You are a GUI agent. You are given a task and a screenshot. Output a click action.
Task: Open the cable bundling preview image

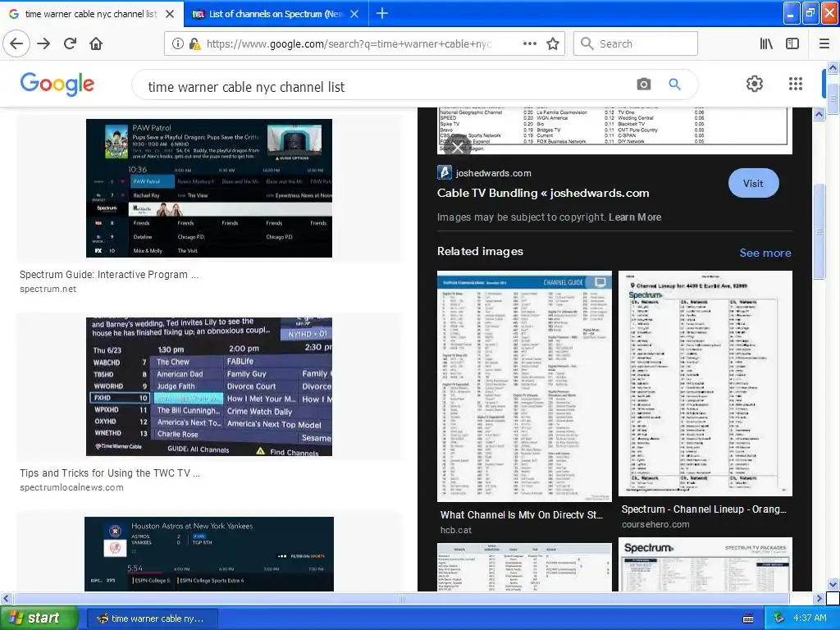[x=614, y=130]
